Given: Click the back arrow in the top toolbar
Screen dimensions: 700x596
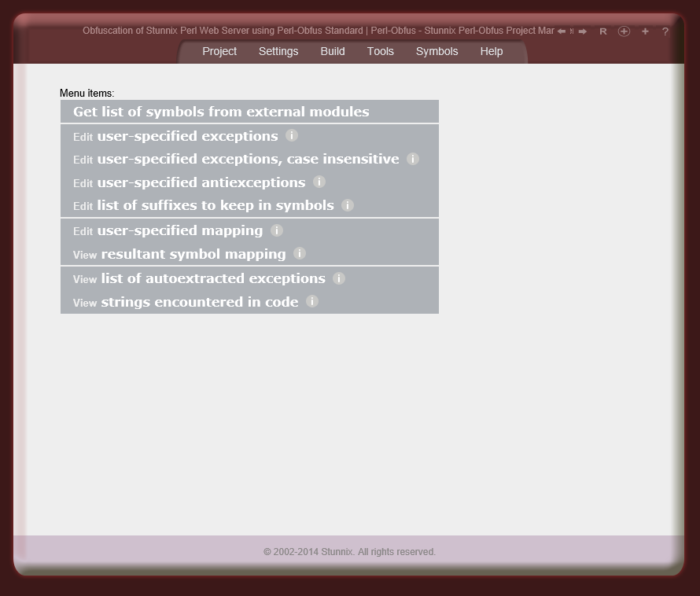Looking at the screenshot, I should [562, 31].
